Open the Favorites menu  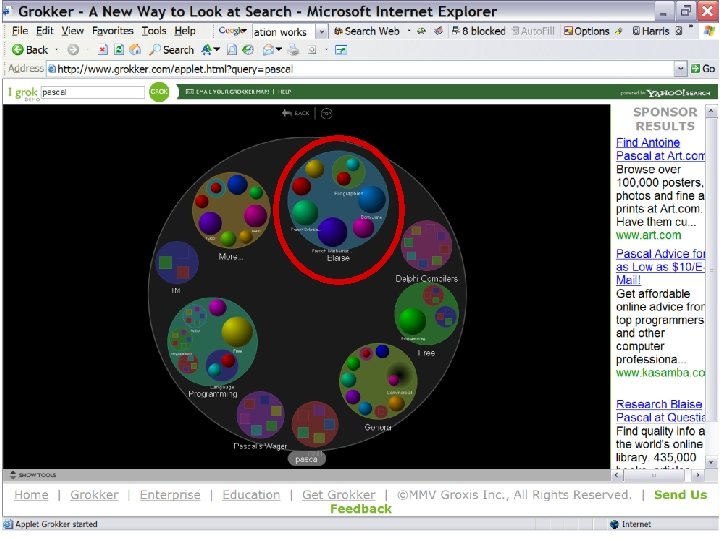click(x=112, y=31)
